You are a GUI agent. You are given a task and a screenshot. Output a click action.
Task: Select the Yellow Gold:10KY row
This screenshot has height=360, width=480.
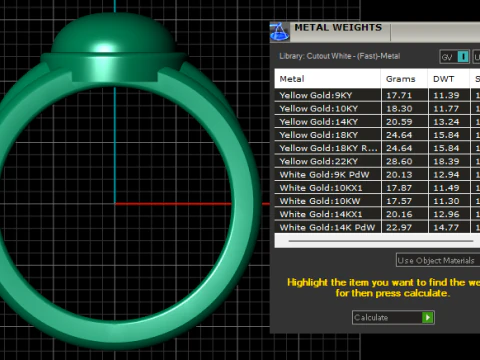pyautogui.click(x=377, y=109)
